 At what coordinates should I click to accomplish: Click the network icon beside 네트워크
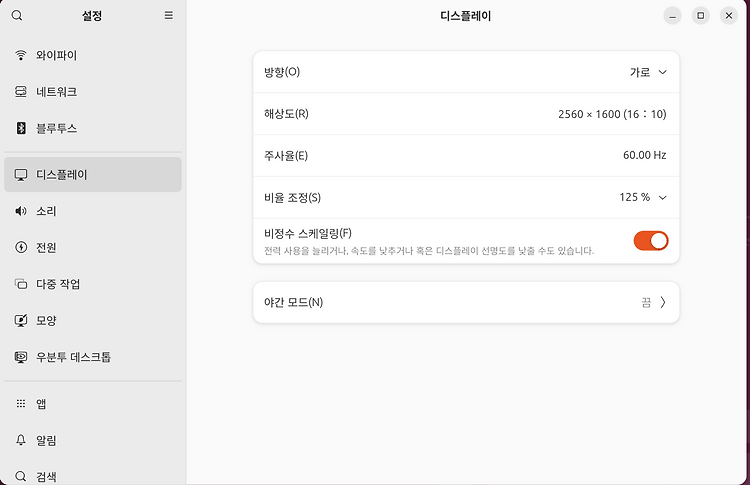[x=21, y=91]
